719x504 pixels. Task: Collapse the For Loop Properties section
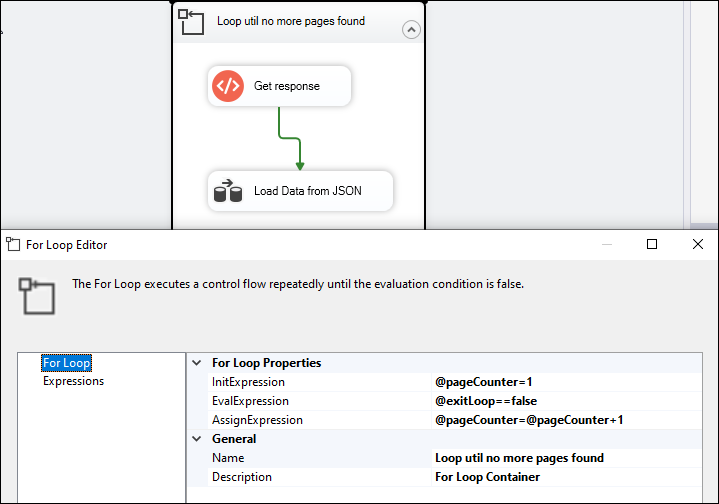197,363
